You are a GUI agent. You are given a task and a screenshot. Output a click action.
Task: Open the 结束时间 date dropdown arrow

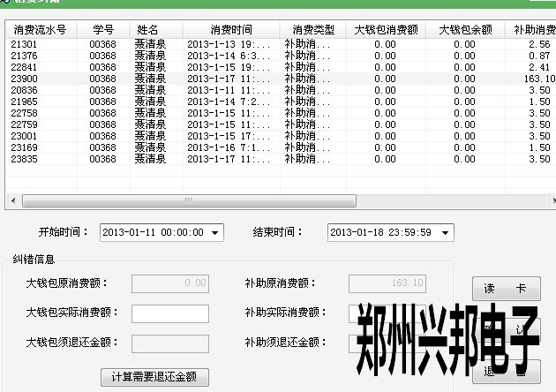[446, 233]
